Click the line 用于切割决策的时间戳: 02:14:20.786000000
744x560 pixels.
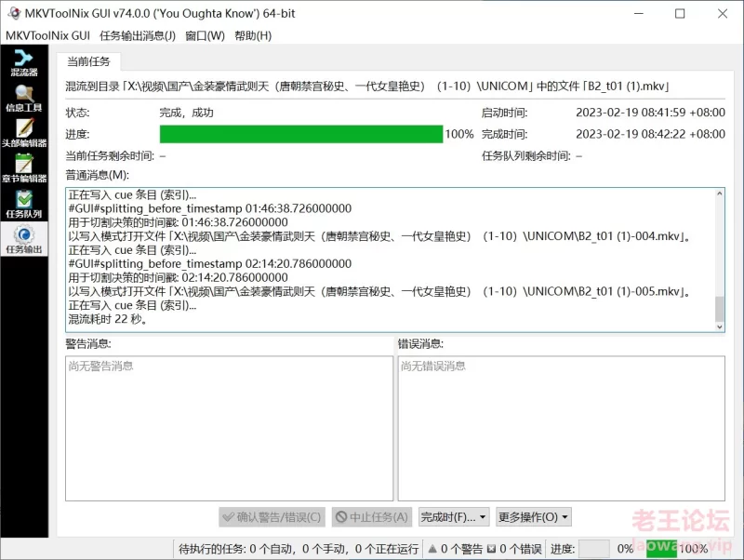coord(178,277)
